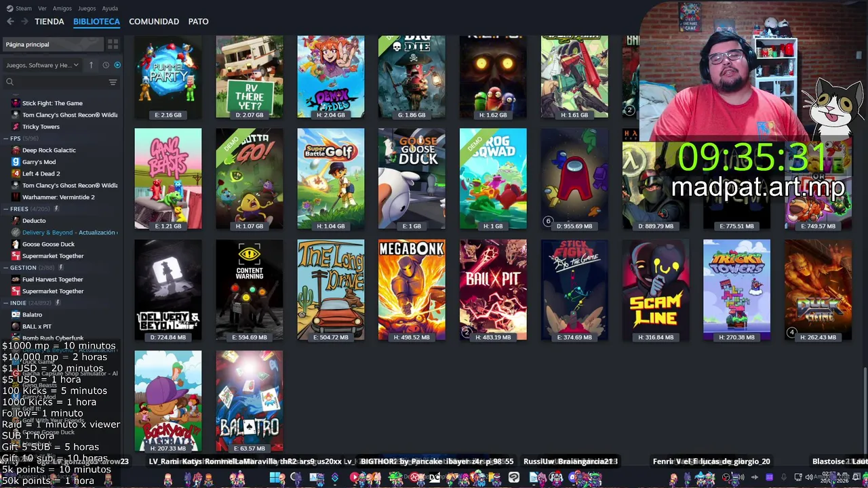Image resolution: width=868 pixels, height=488 pixels.
Task: Open the Ayuda menu
Action: (x=110, y=8)
